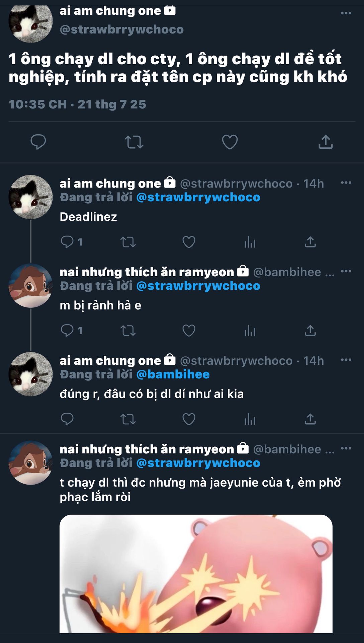Viewport: 364px width, 643px height.
Task: Open more options on the main tweet
Action: click(346, 13)
